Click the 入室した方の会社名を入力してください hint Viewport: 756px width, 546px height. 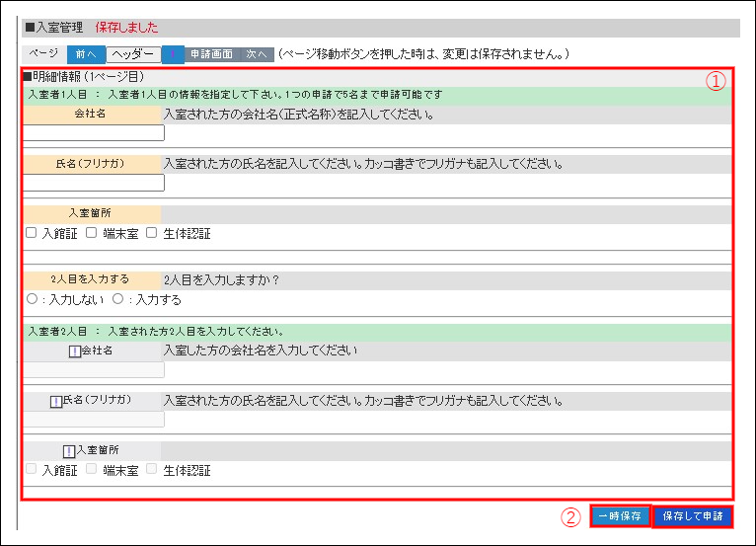pos(261,351)
